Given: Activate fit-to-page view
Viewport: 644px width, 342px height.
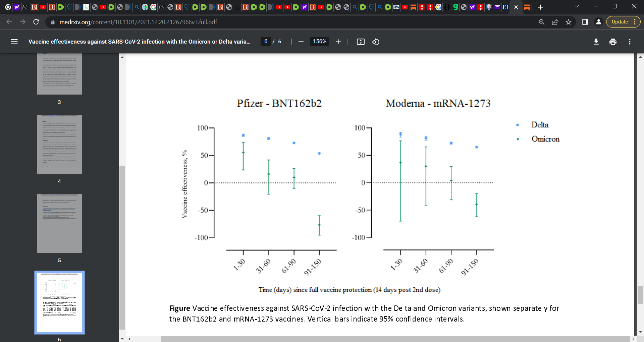Looking at the screenshot, I should (360, 42).
